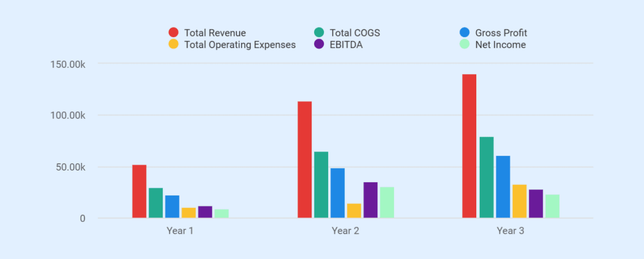This screenshot has width=644, height=259.
Task: Click the Year 3 axis label
Action: [x=510, y=230]
